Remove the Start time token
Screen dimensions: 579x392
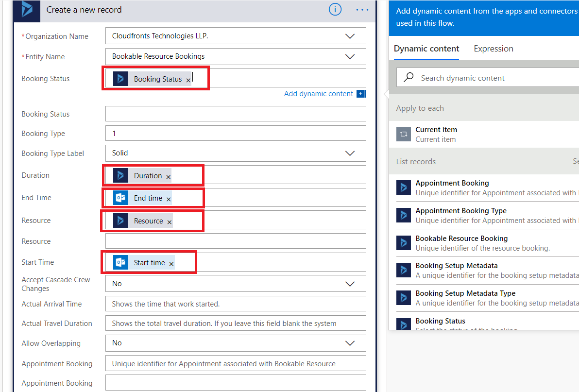tap(171, 264)
